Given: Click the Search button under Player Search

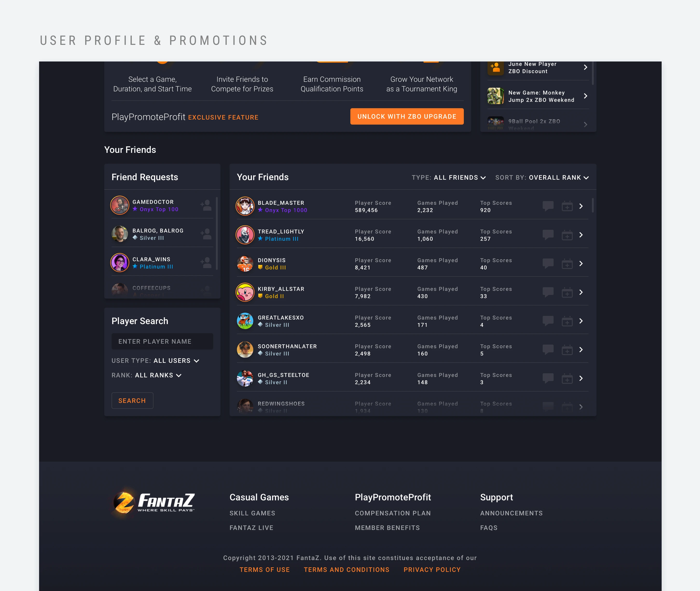Looking at the screenshot, I should point(132,400).
